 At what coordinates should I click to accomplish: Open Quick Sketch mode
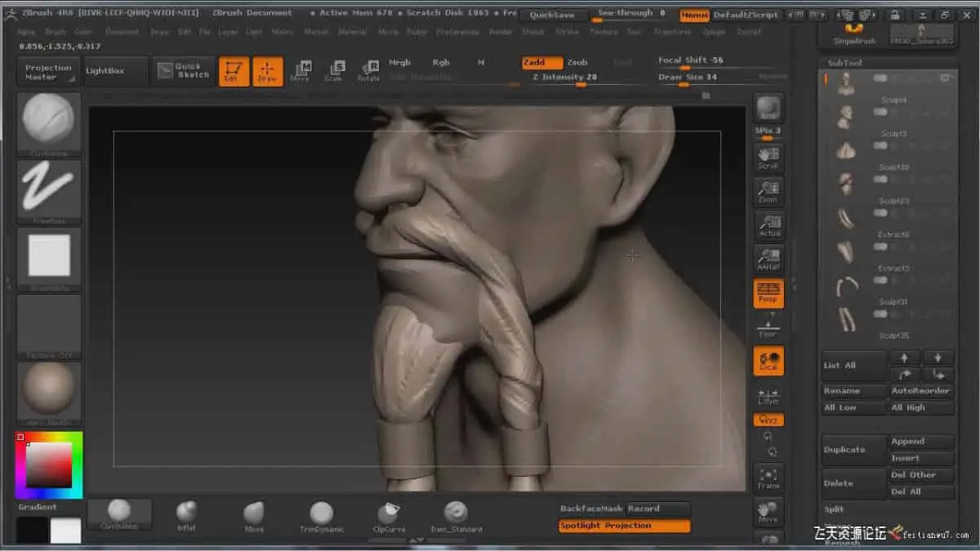184,71
